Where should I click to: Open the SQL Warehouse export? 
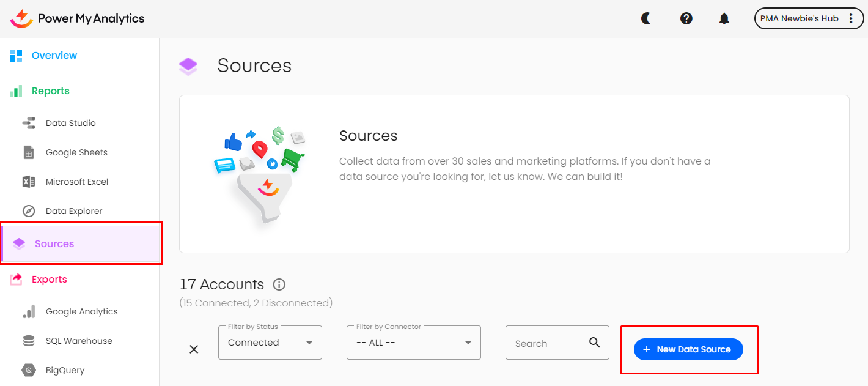point(79,341)
